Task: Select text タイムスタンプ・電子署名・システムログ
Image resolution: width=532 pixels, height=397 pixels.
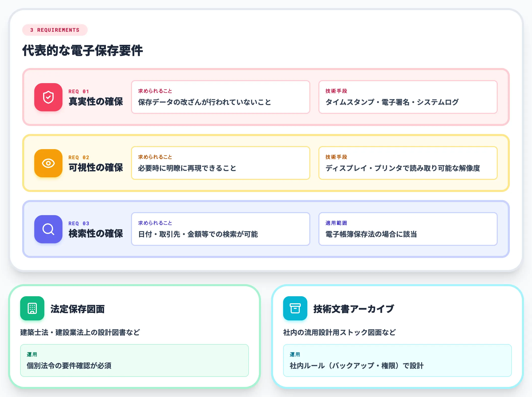Action: [x=392, y=102]
